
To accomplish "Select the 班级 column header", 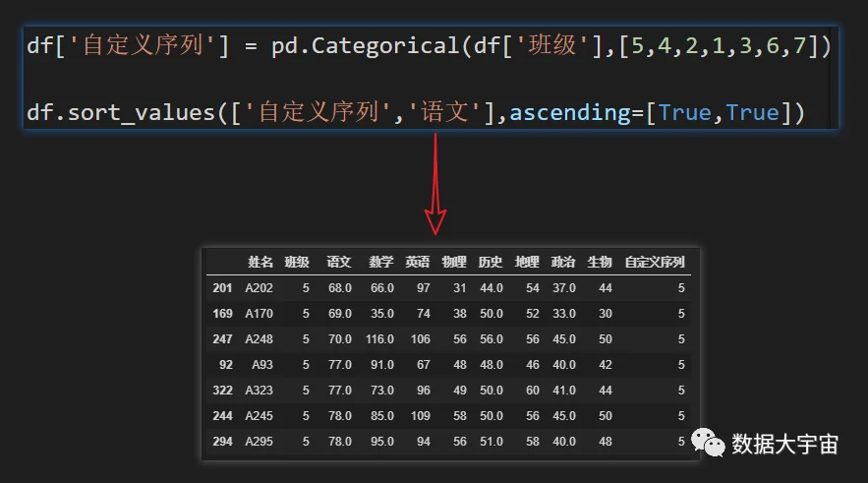I will 297,262.
